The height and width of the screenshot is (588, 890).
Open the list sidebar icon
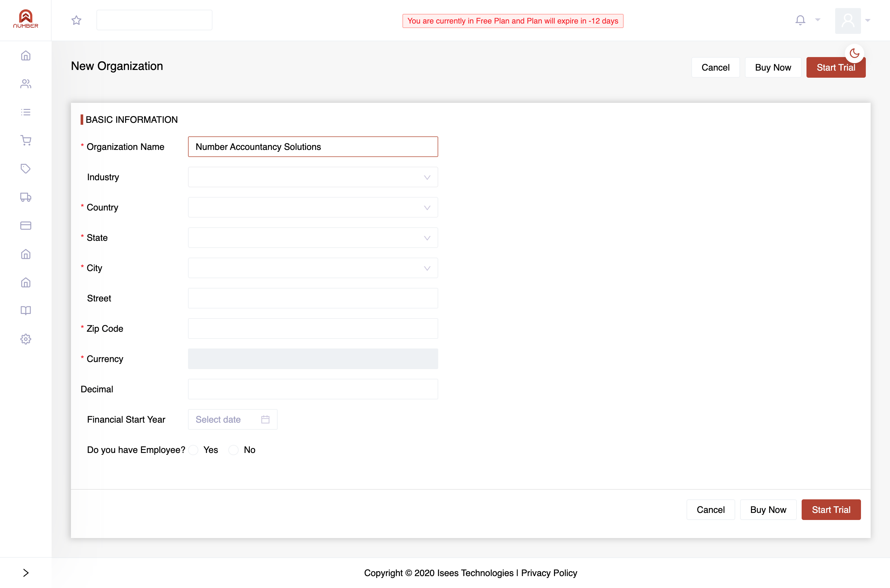(x=25, y=112)
